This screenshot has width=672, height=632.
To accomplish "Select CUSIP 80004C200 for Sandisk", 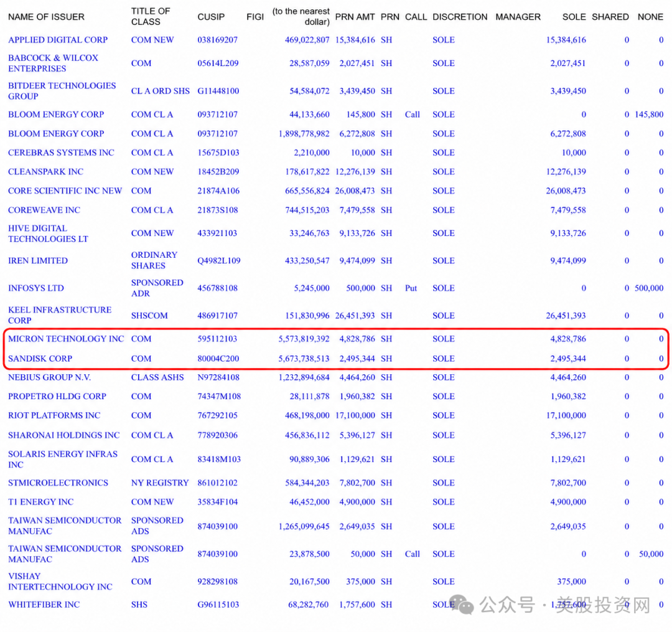I will tap(218, 359).
